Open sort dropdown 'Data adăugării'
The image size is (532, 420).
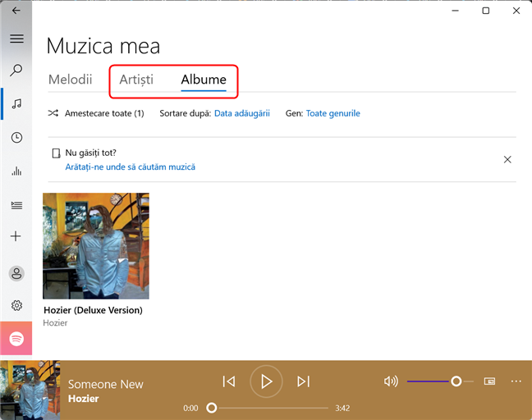pos(242,113)
